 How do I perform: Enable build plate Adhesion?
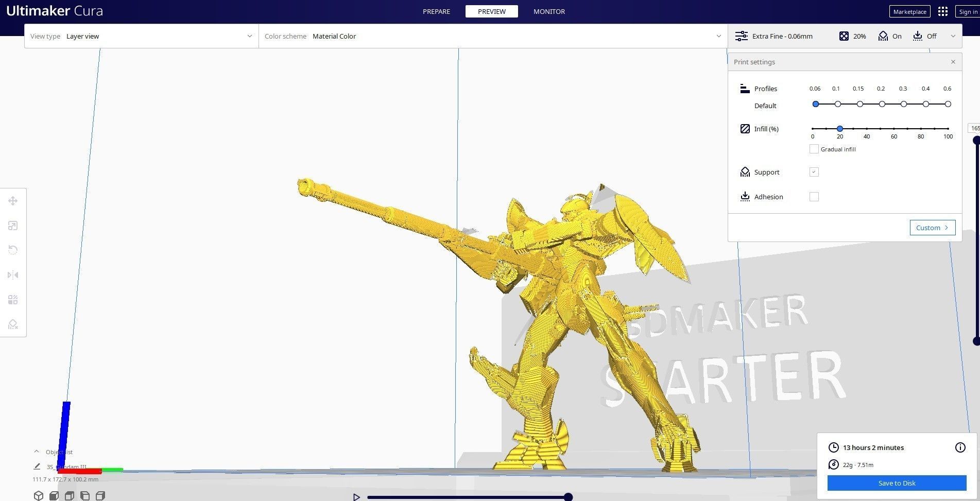click(x=814, y=196)
